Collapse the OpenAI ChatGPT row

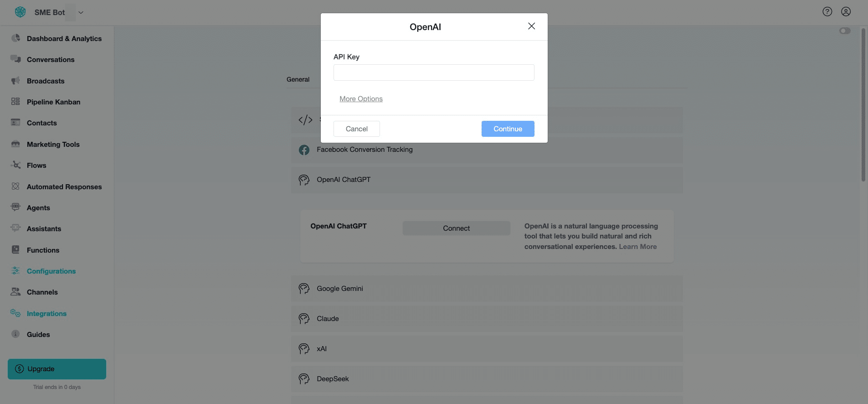487,180
